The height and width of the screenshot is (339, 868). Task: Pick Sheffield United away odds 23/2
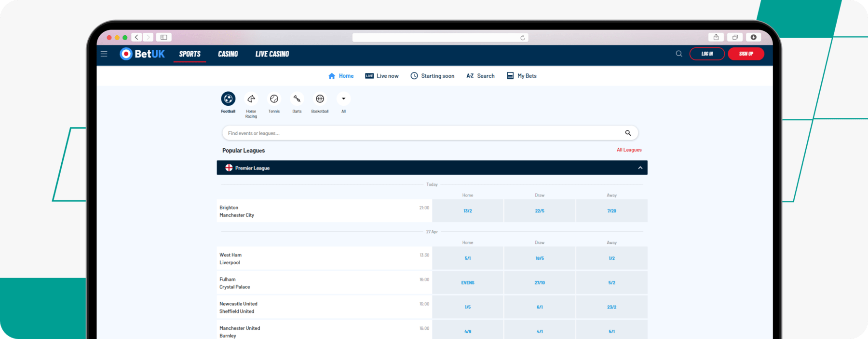pos(612,307)
